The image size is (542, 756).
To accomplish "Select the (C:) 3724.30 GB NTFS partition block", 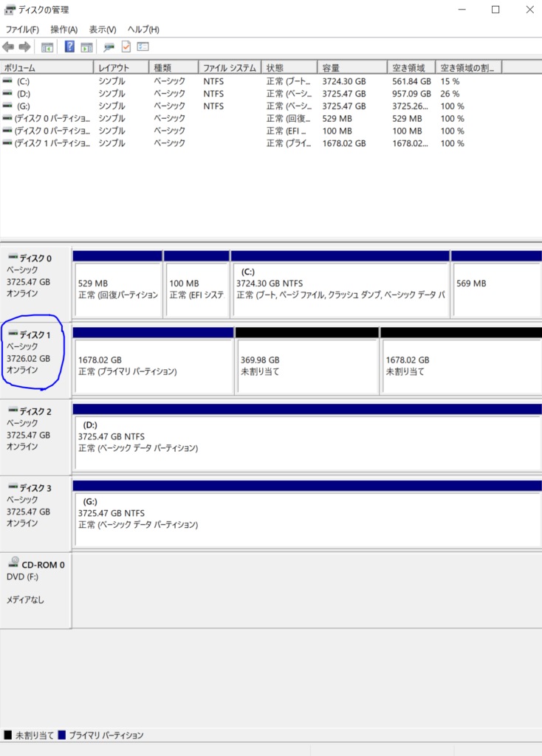I will pyautogui.click(x=340, y=288).
